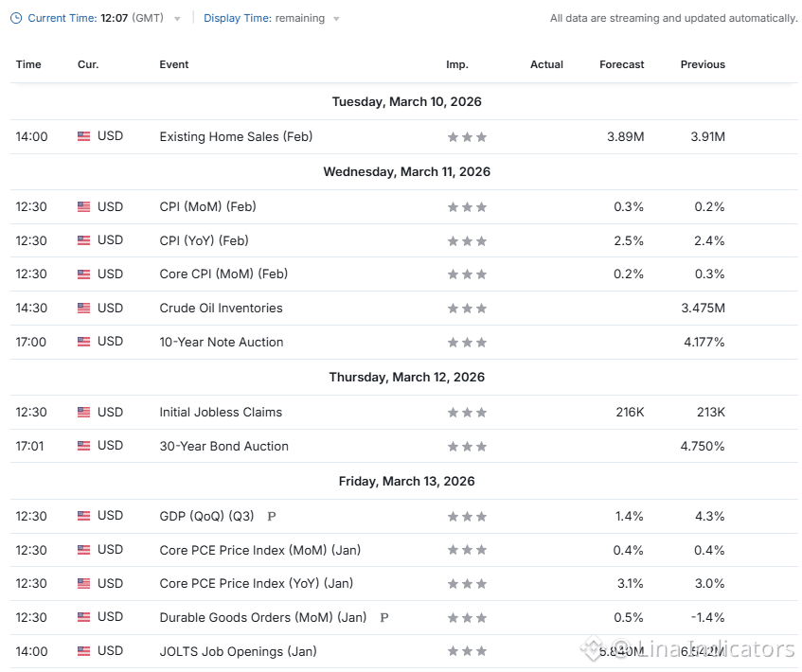This screenshot has width=802, height=672.
Task: Click the preliminary P marker beside Durable Goods Orders
Action: 384,618
